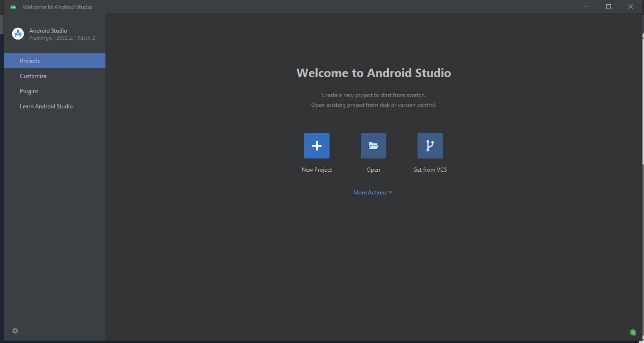Click the Flamingo version text
Screen dimensions: 644x343
(62, 38)
